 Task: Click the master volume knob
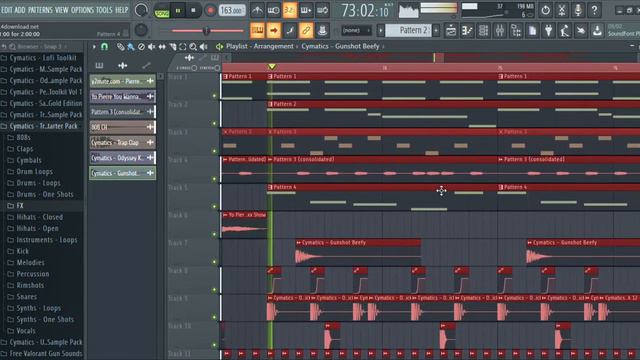click(141, 10)
